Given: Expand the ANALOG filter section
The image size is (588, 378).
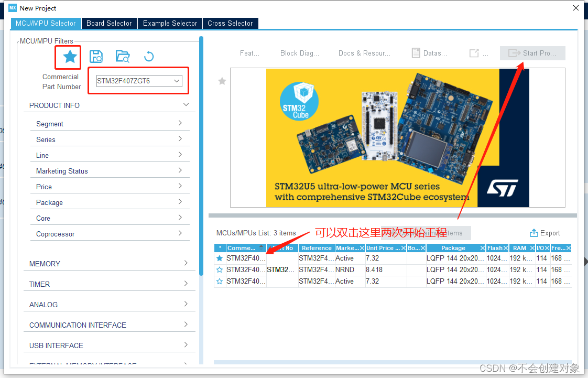Looking at the screenshot, I should click(186, 304).
